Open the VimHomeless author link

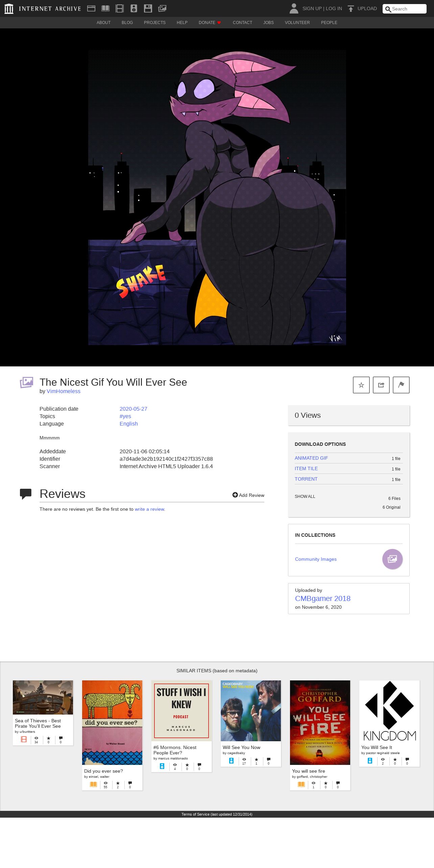point(64,391)
